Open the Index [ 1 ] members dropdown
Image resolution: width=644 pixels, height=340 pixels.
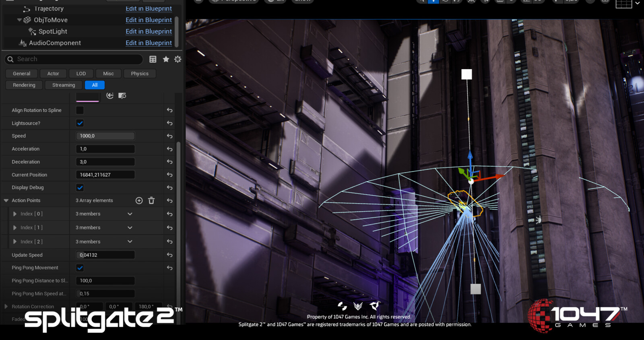click(x=130, y=228)
